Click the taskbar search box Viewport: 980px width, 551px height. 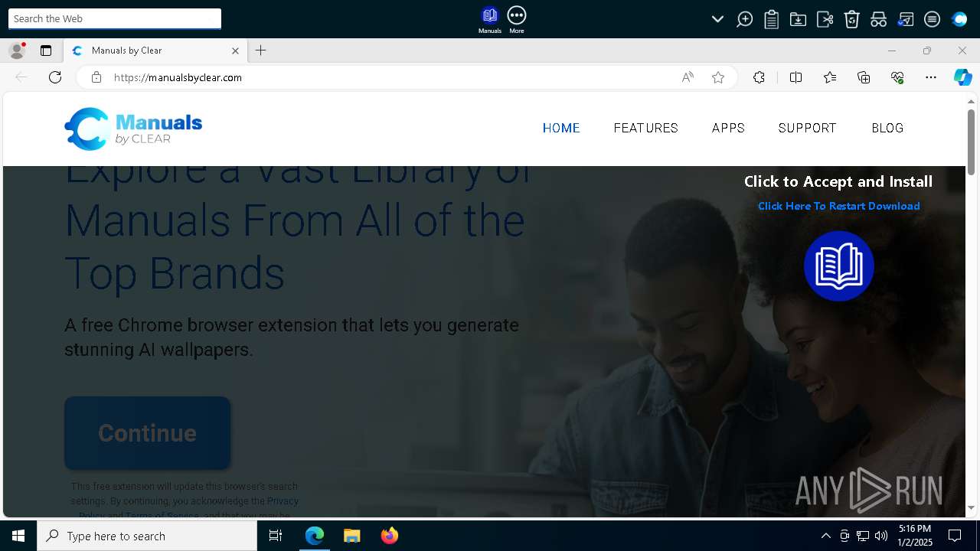tap(147, 536)
